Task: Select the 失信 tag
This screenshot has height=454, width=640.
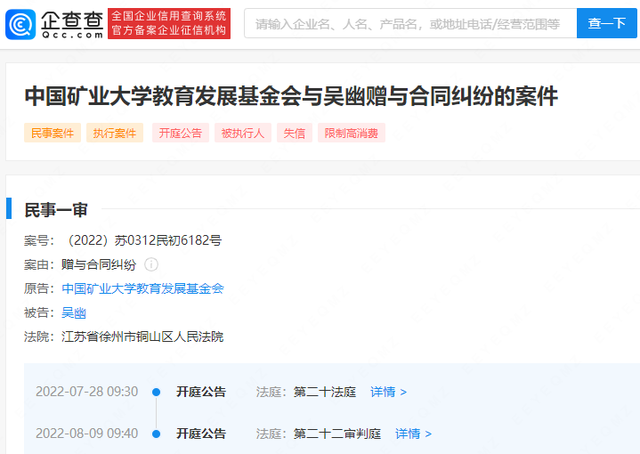Action: point(294,133)
